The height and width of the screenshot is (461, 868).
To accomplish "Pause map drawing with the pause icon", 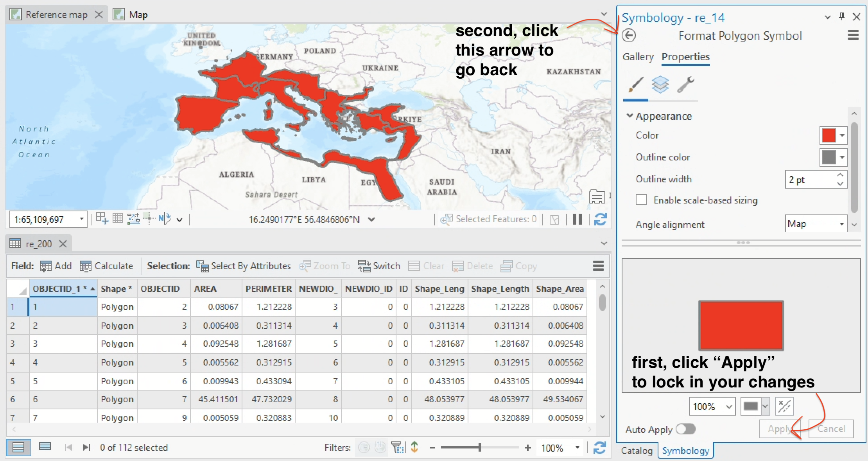I will coord(577,219).
